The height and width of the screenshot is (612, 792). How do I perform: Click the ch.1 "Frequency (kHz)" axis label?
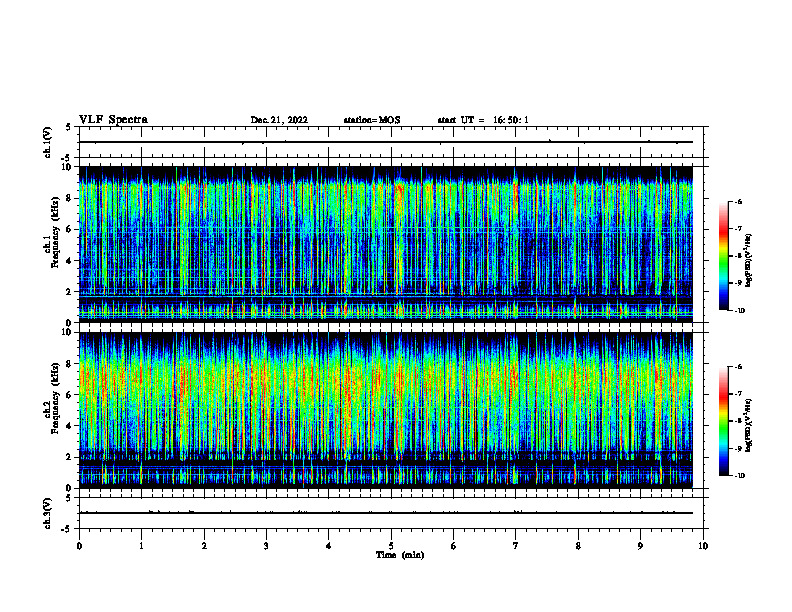(55, 233)
